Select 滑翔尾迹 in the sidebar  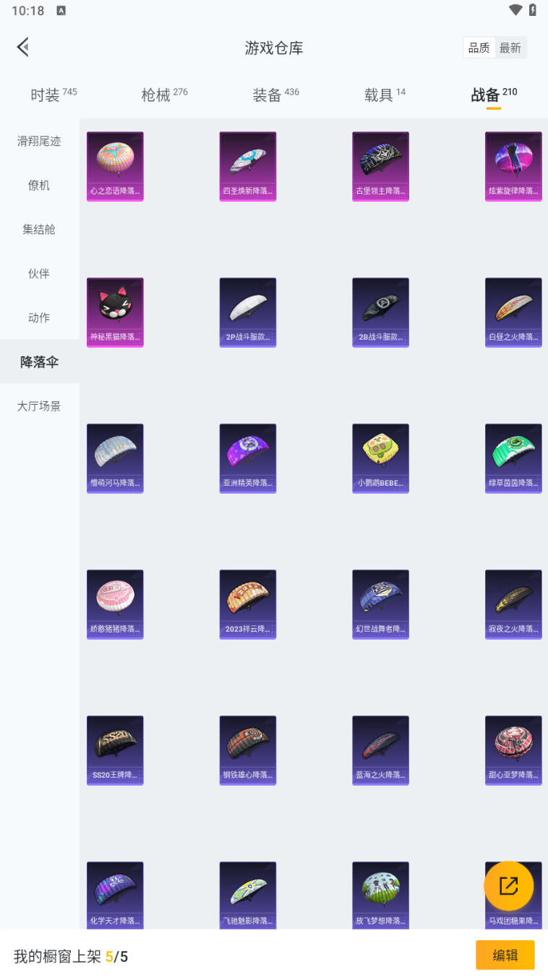tap(39, 141)
